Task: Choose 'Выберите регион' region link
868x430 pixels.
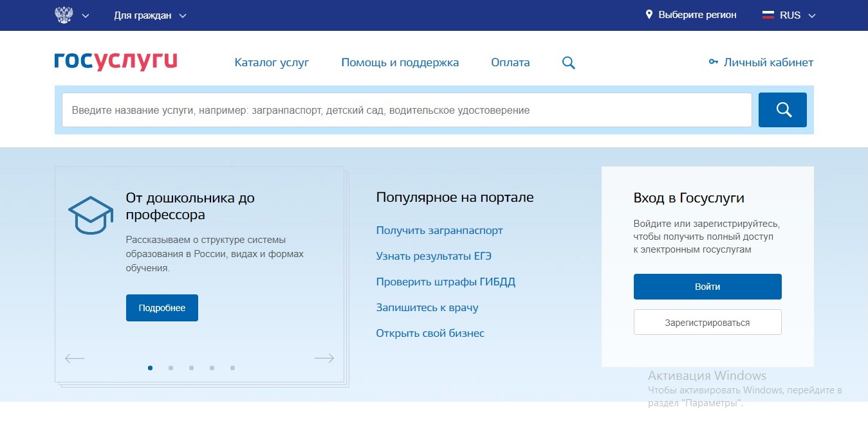Action: (x=697, y=15)
